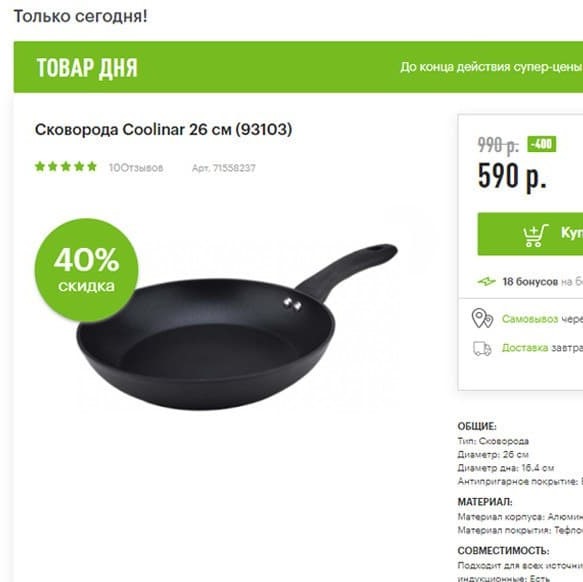This screenshot has width=583, height=582.
Task: Click the map pin pickup icon
Action: pos(482,318)
